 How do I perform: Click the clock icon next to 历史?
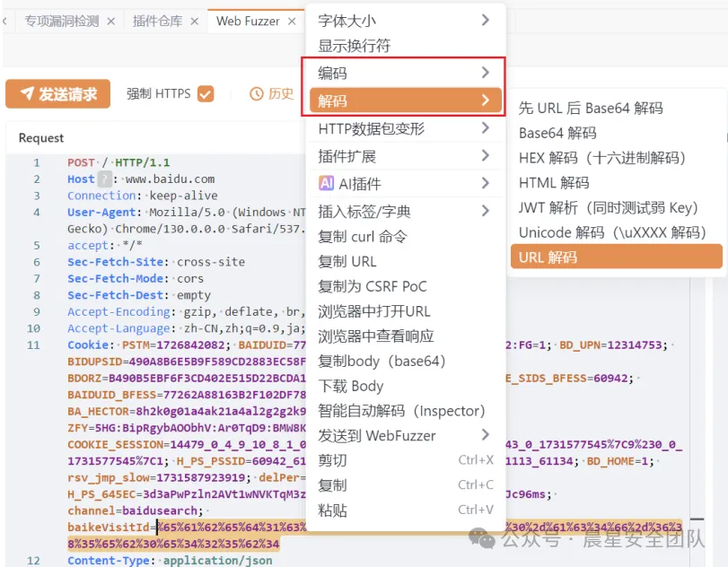(x=256, y=94)
